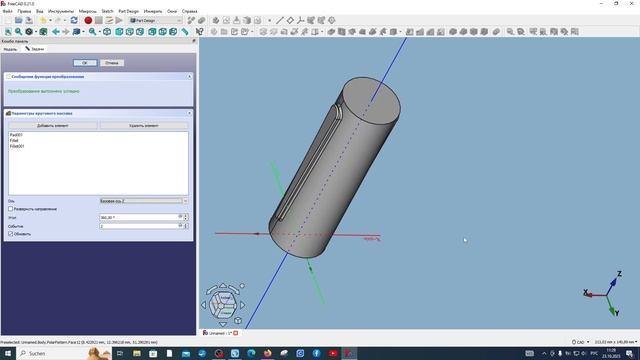
Task: Click the Fit selection magnifier icon
Action: [x=18, y=32]
